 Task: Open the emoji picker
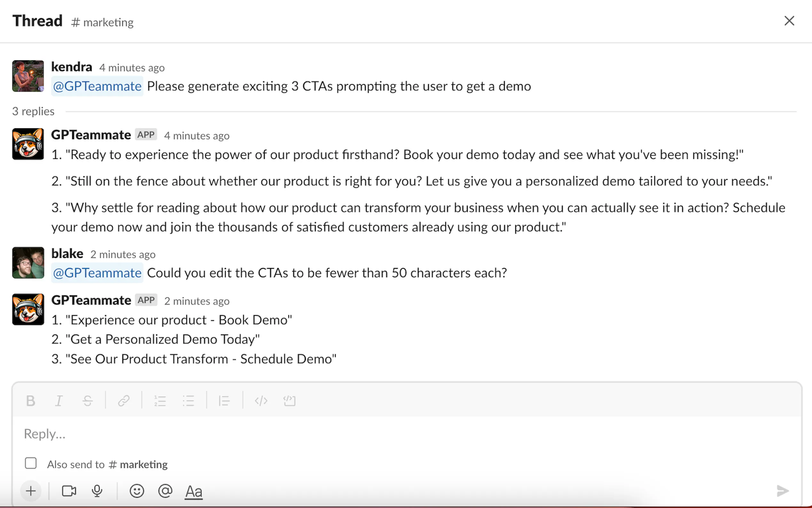[x=137, y=491]
